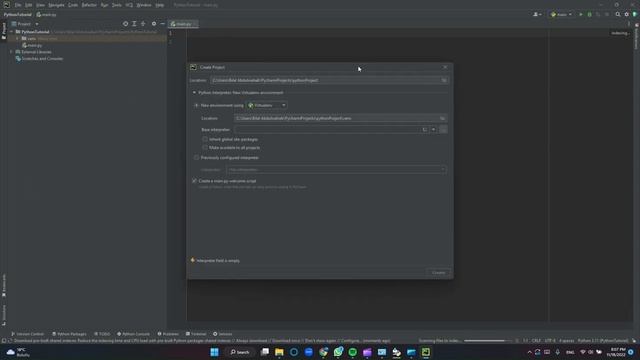Click the Debug bug icon in the toolbar
The height and width of the screenshot is (360, 640).
coord(589,14)
